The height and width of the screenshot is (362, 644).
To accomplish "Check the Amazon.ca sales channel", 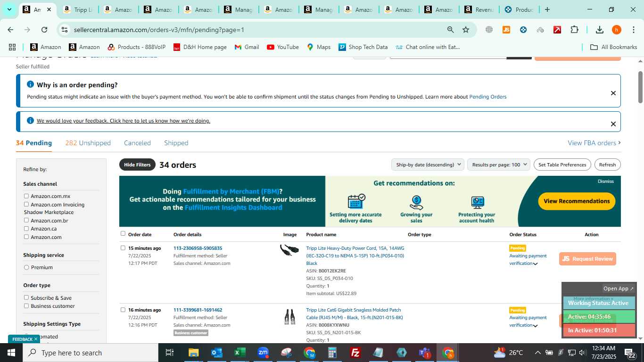I will pos(26,229).
